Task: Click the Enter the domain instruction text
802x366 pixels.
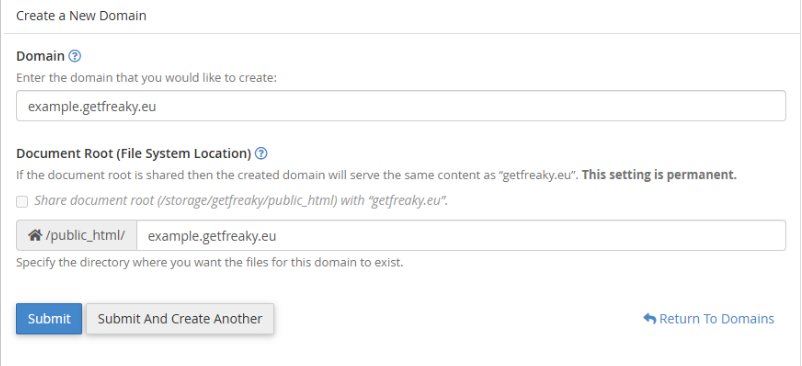Action: click(146, 78)
